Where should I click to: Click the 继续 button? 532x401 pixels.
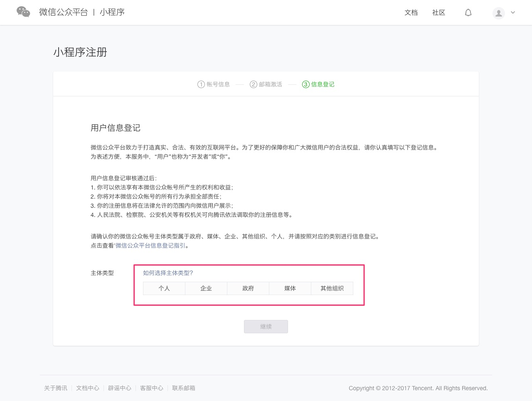pos(266,327)
